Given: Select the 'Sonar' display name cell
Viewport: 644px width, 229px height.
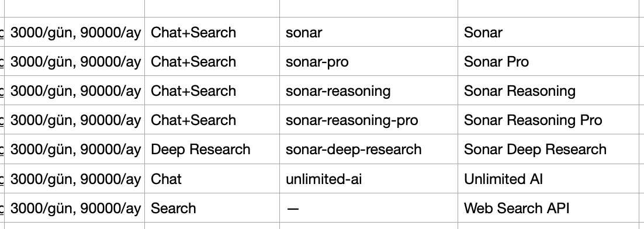Looking at the screenshot, I should [548, 32].
